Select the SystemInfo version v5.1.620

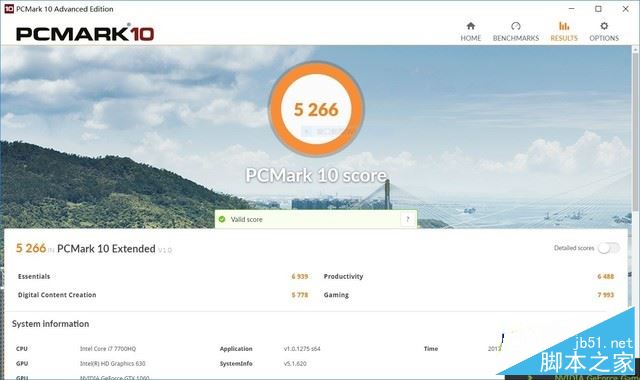point(295,363)
